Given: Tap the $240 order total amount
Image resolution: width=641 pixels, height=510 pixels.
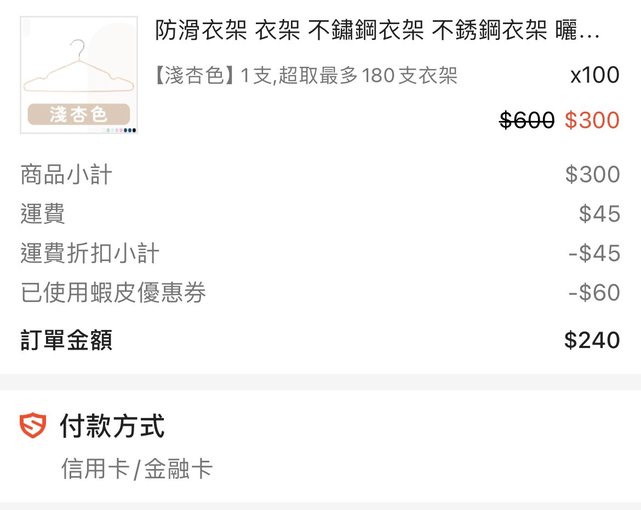Looking at the screenshot, I should point(592,340).
